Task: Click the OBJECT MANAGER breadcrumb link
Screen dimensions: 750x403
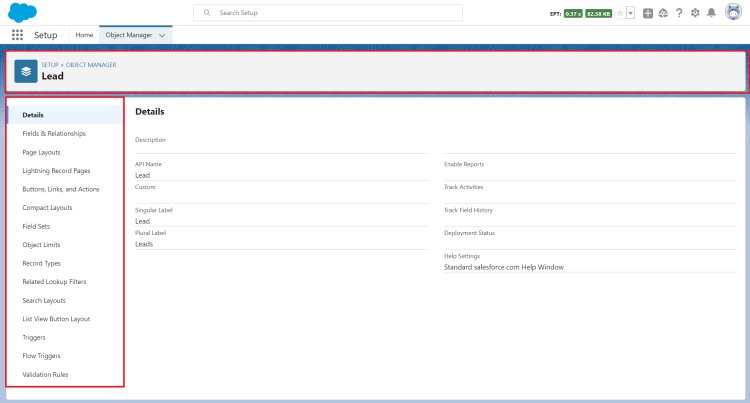Action: point(91,64)
